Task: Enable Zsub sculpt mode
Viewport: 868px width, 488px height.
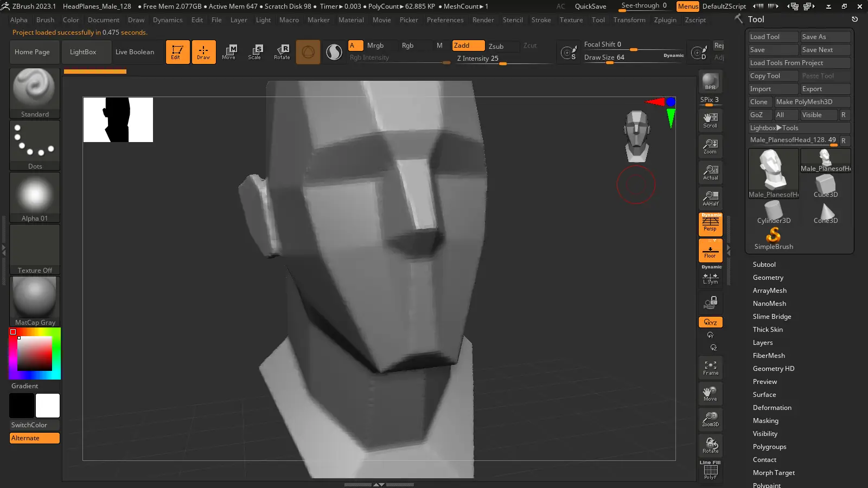Action: pos(496,46)
